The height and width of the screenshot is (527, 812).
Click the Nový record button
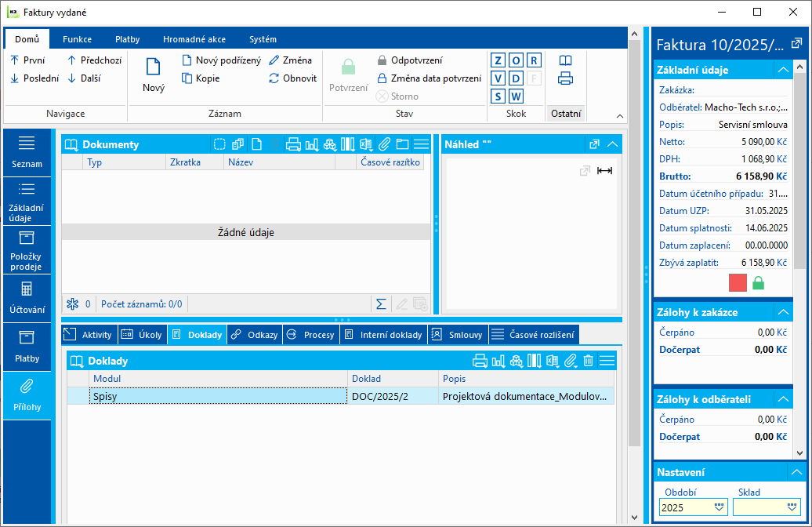[154, 75]
